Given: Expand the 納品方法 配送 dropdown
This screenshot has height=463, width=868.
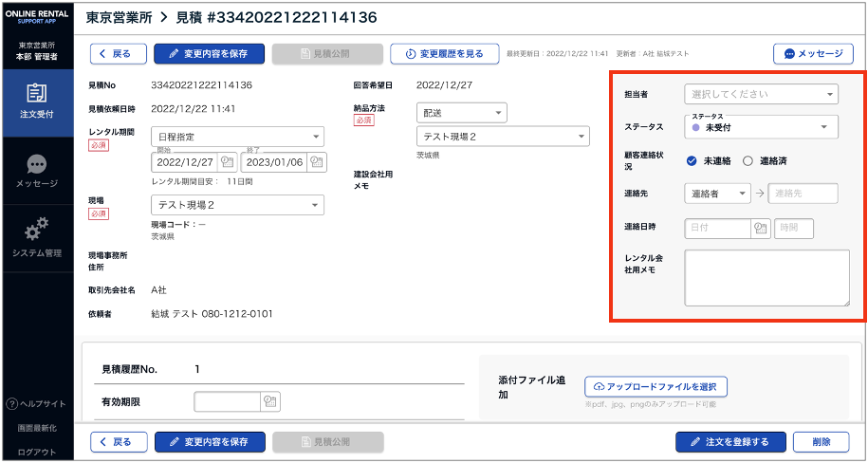Looking at the screenshot, I should pos(461,113).
